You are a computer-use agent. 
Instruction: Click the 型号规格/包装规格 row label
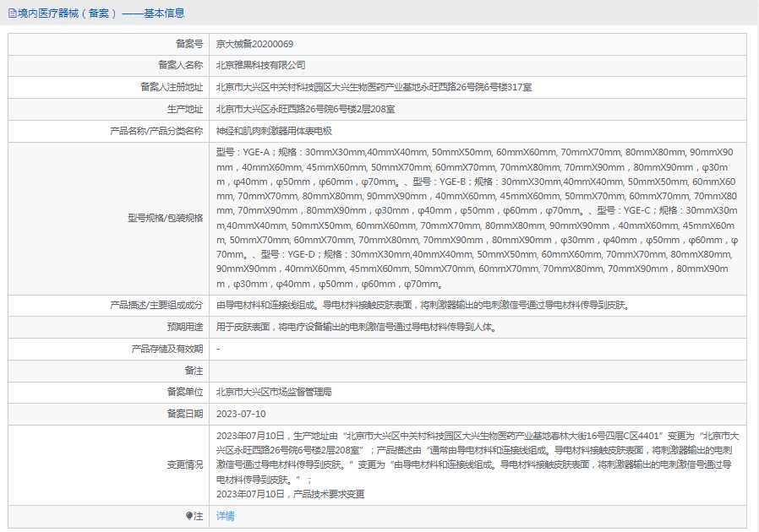[x=166, y=218]
